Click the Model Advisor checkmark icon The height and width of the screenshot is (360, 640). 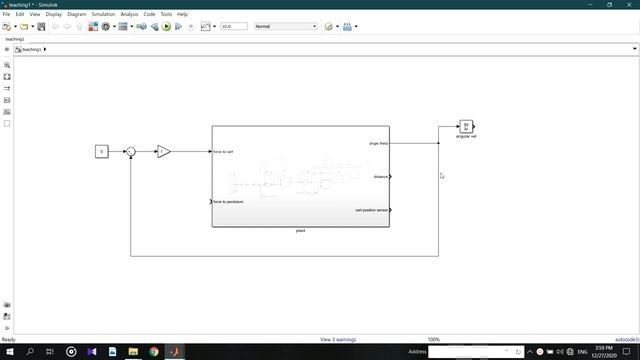click(x=329, y=27)
